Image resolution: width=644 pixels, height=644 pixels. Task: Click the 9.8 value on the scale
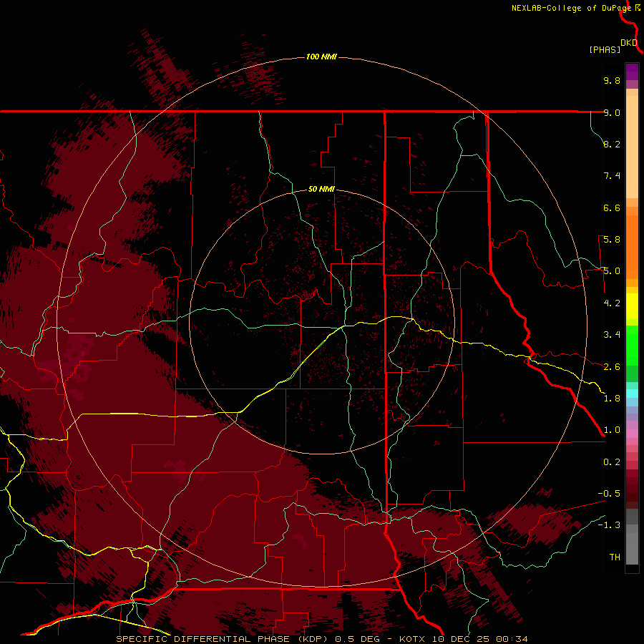[x=612, y=80]
